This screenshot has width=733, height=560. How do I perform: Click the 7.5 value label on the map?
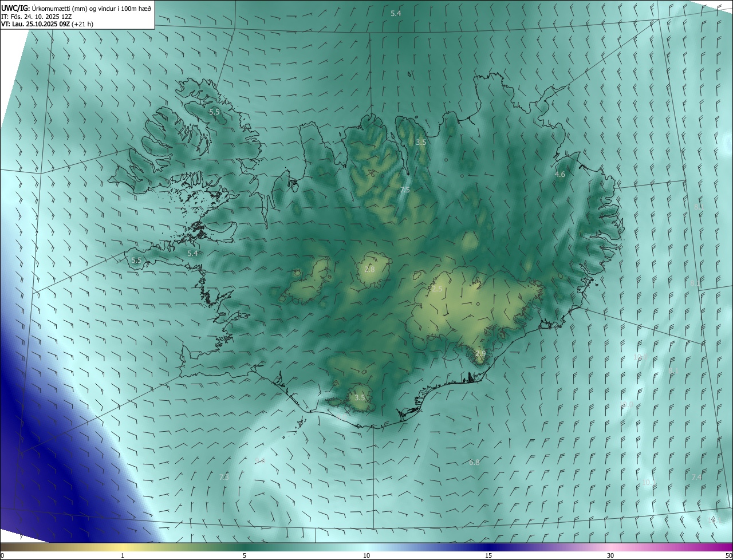tap(405, 190)
